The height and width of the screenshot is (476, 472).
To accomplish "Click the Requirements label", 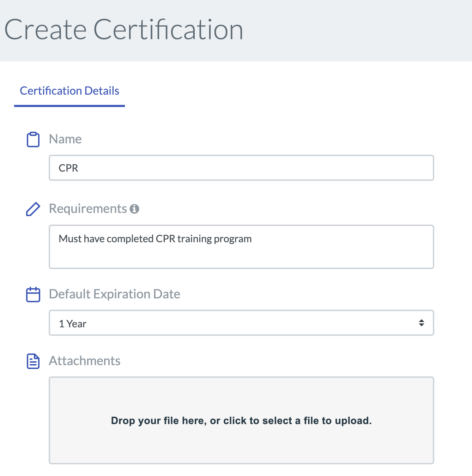I will (x=88, y=209).
